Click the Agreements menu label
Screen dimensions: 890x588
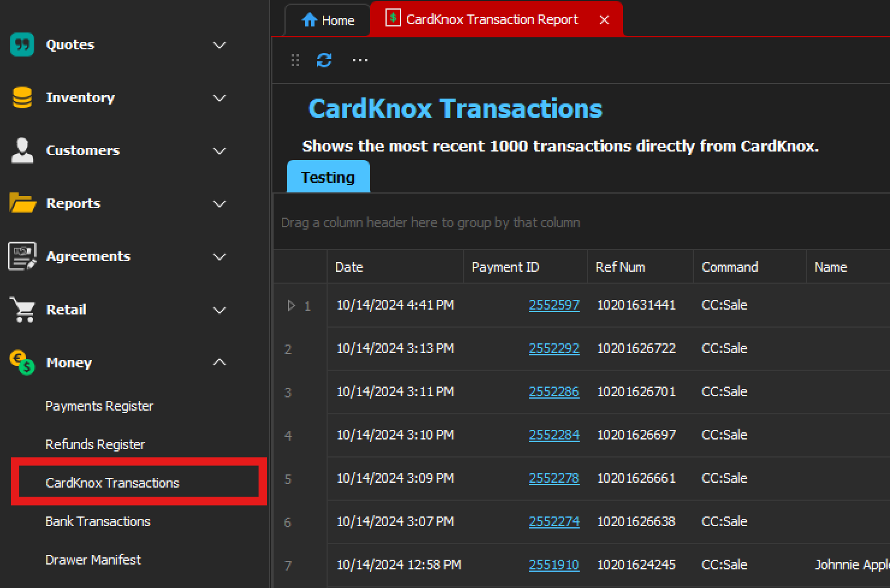[x=88, y=256]
